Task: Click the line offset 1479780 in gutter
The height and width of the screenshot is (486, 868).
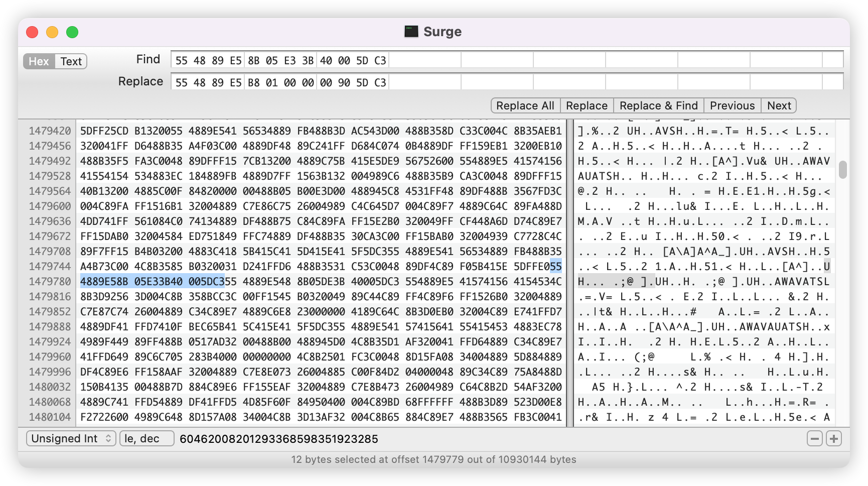Action: coord(50,282)
